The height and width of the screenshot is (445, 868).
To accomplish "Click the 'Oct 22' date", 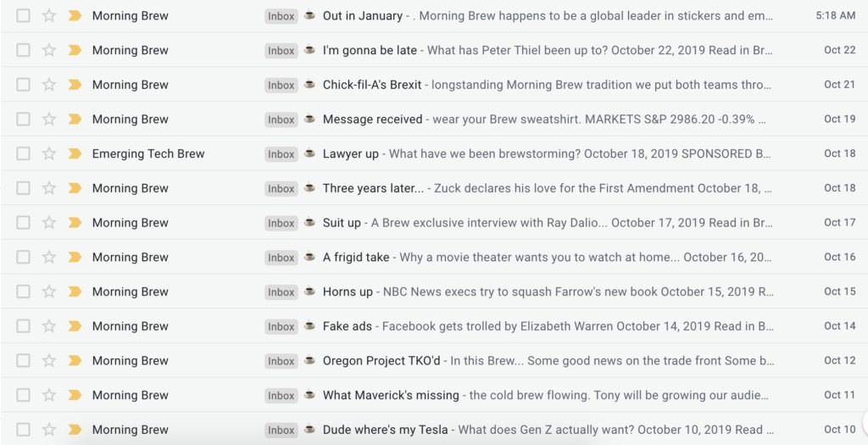I will click(840, 50).
